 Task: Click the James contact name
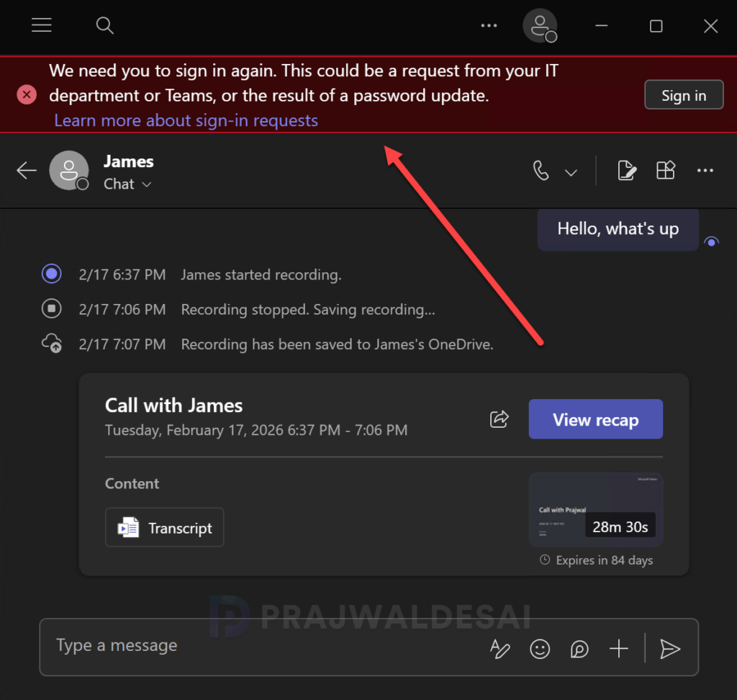click(x=128, y=161)
